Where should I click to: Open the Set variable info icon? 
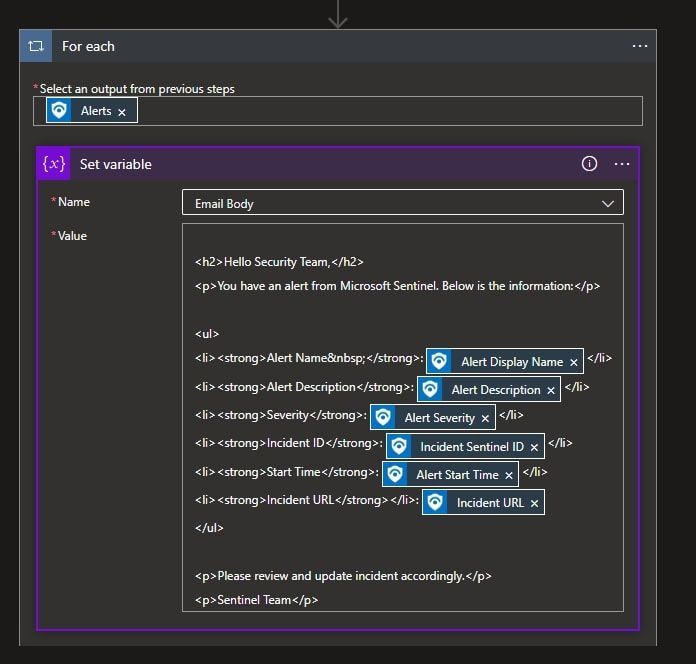pyautogui.click(x=589, y=164)
